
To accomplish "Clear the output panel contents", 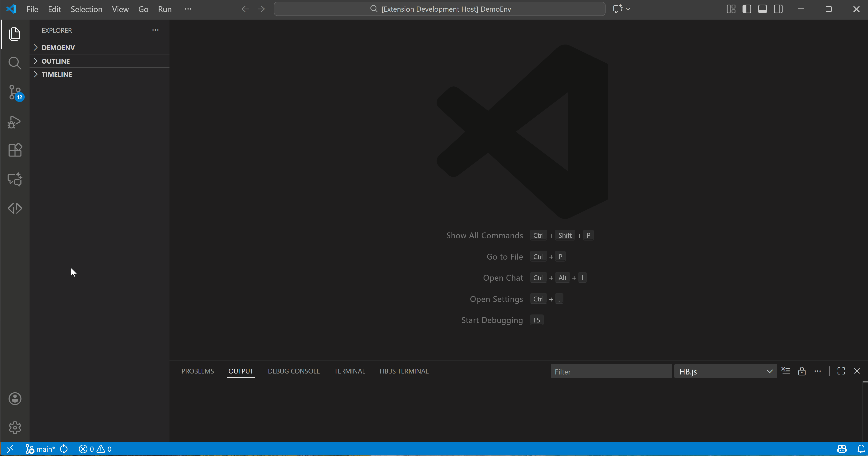I will coord(785,371).
